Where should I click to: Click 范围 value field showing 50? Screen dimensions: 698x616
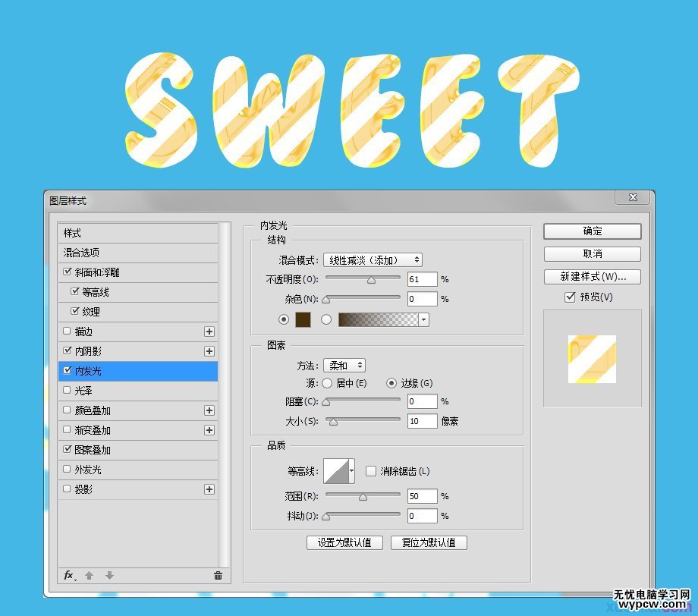pyautogui.click(x=423, y=496)
